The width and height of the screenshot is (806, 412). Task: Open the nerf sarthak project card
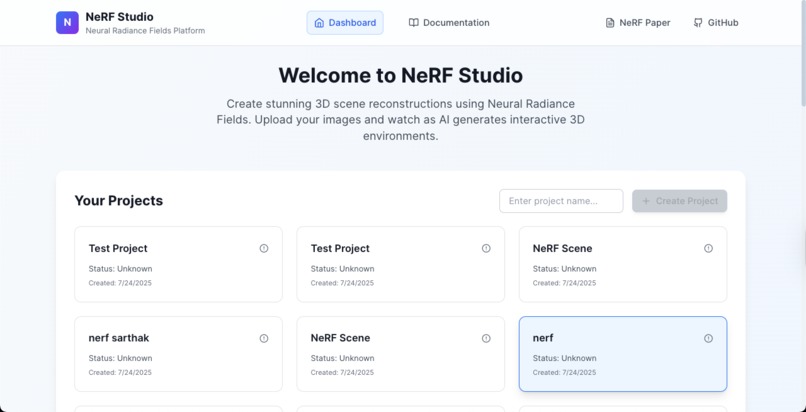click(178, 354)
